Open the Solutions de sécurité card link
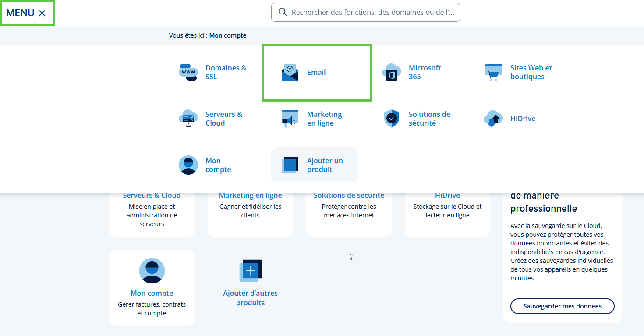Viewport: 644px width, 336px height. (x=349, y=195)
